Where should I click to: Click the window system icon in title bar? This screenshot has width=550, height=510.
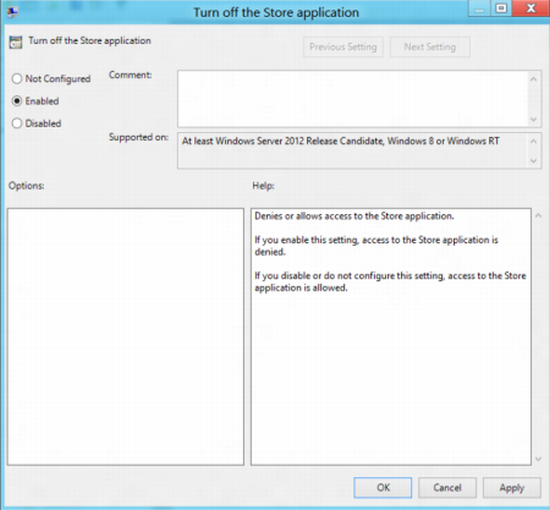point(13,12)
